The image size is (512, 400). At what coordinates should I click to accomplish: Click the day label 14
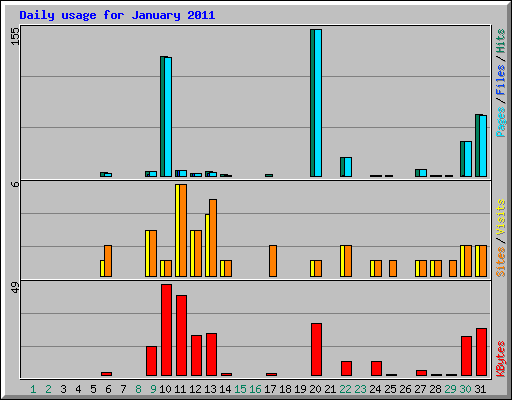[225, 389]
